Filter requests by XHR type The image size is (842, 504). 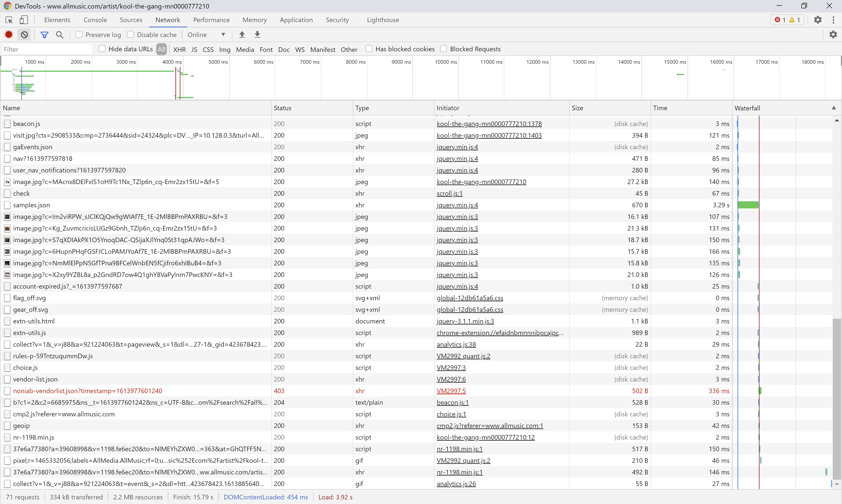coord(179,49)
